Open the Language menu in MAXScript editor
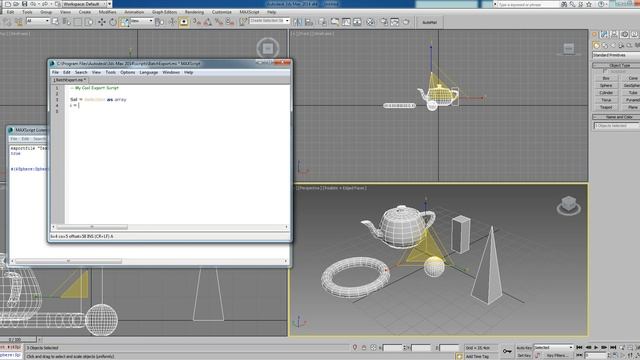640x360 pixels. [149, 72]
